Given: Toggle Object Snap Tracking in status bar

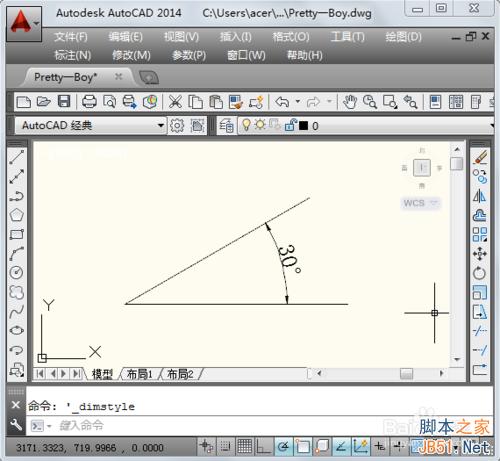Looking at the screenshot, I should click(341, 446).
